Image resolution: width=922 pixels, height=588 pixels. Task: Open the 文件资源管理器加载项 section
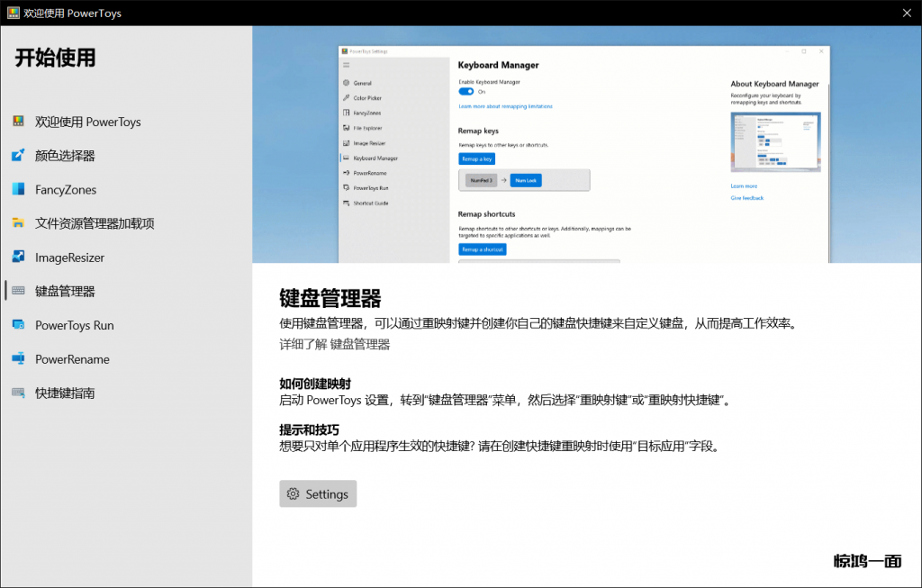(x=95, y=223)
